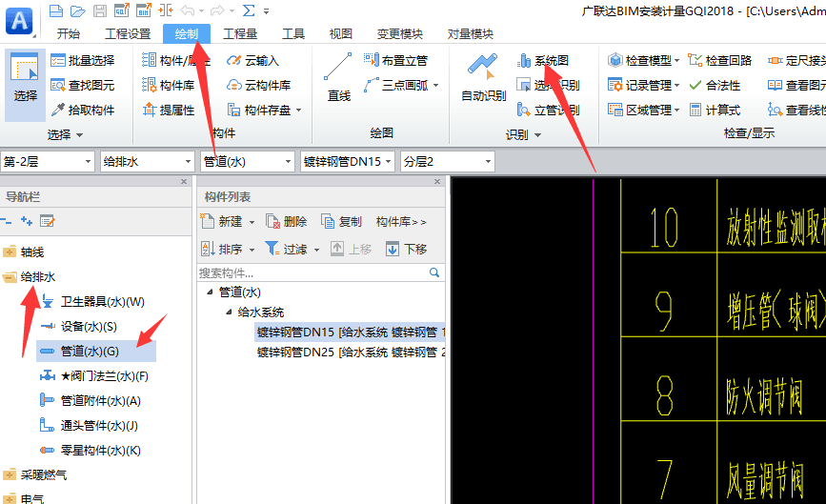Open 云构件库 cloud component library
This screenshot has height=504, width=826.
point(258,86)
